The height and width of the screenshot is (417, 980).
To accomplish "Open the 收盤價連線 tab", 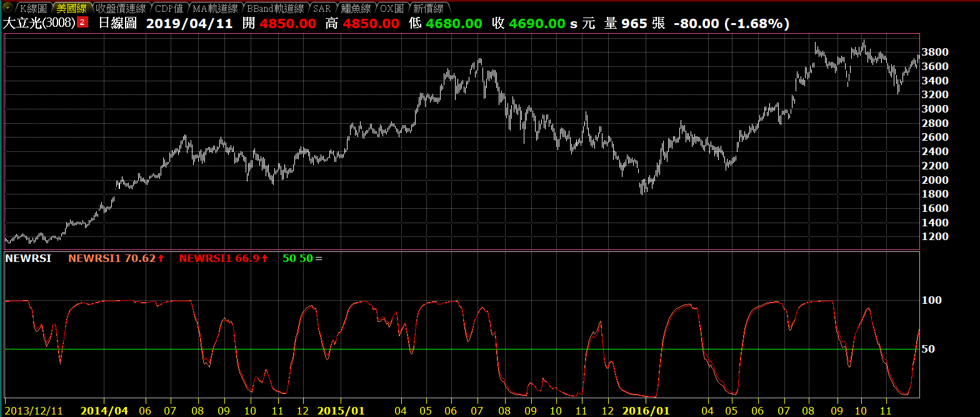I will (x=120, y=8).
